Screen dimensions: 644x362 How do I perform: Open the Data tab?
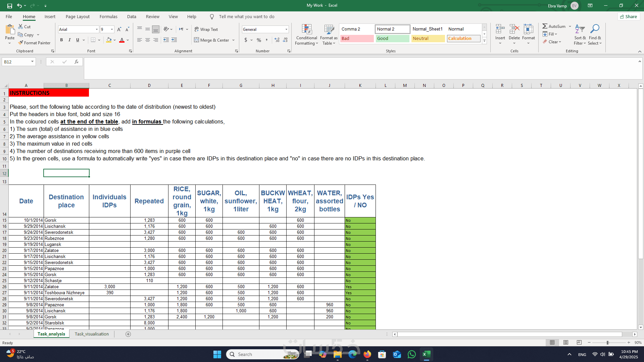132,17
